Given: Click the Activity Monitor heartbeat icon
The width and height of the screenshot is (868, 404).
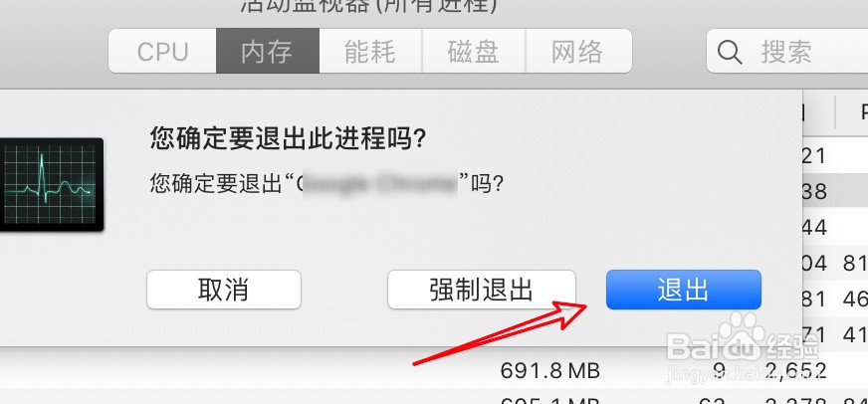Looking at the screenshot, I should pos(51,184).
